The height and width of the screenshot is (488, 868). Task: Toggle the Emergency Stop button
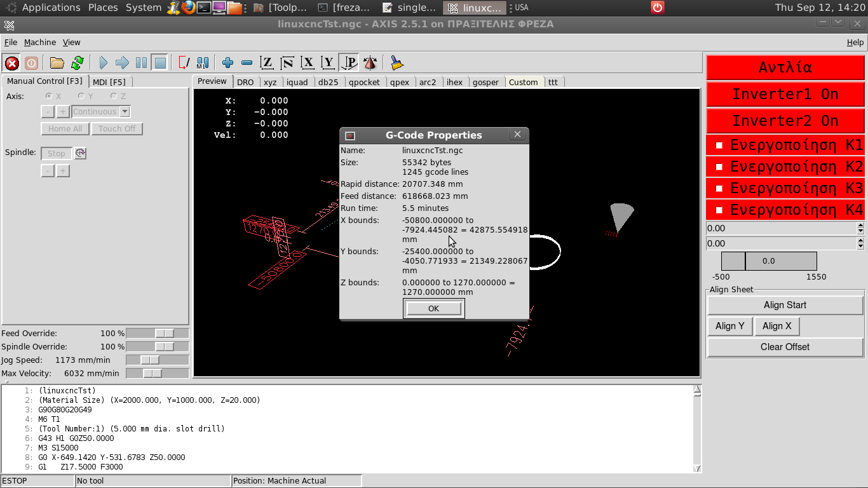click(12, 63)
